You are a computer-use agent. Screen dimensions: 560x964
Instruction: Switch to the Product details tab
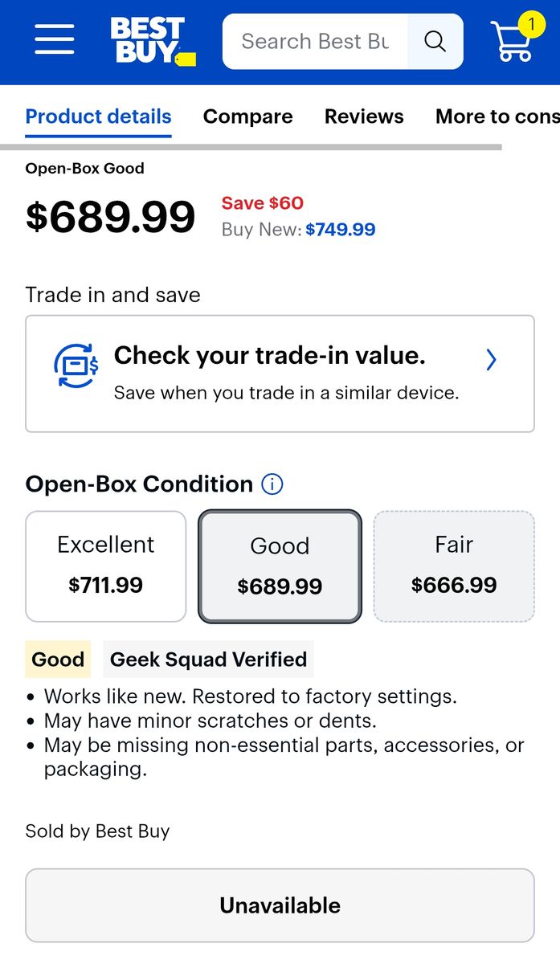(98, 116)
